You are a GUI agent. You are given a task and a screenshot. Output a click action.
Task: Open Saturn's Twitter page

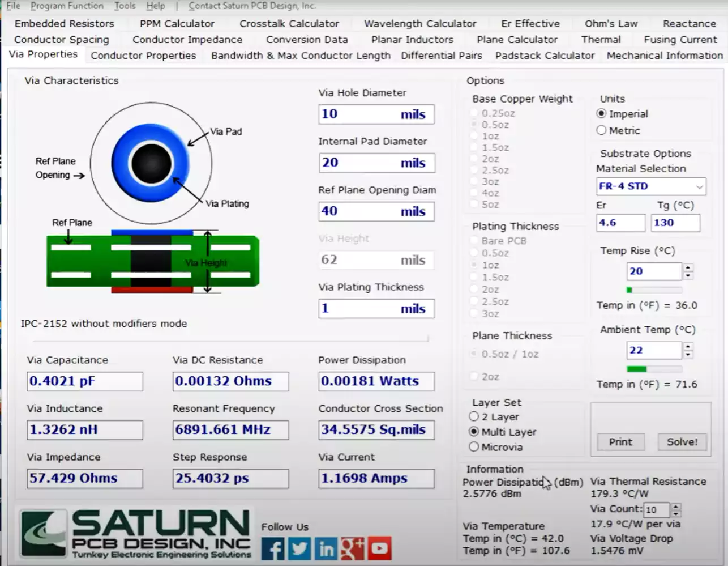299,548
